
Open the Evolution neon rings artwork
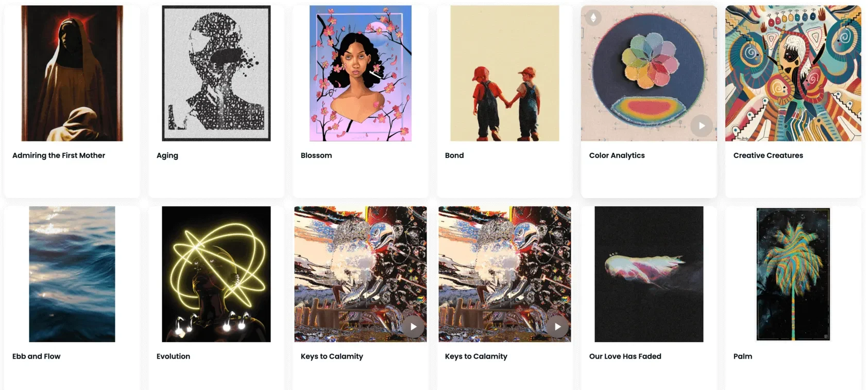(x=216, y=274)
